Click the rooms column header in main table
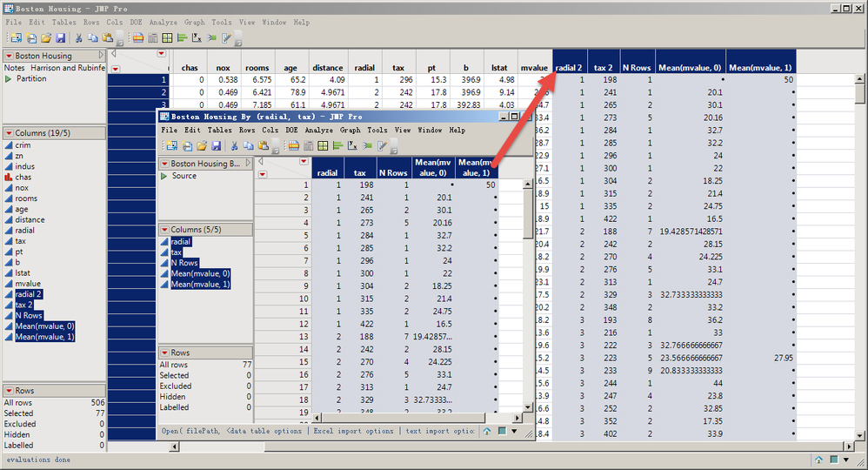Viewport: 868px width, 470px height. point(257,67)
